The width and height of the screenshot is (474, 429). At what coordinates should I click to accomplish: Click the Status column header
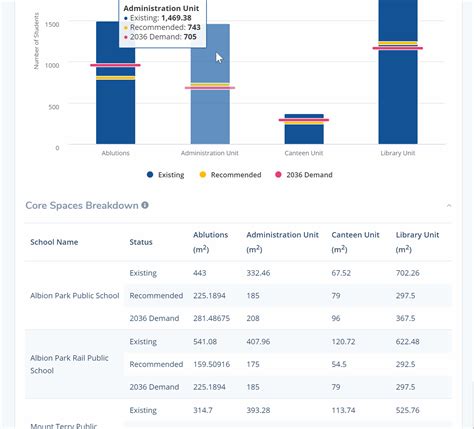click(x=141, y=242)
